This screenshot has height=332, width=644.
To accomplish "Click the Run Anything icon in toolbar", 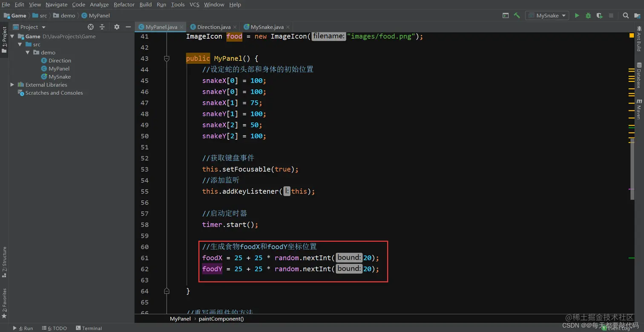I will [506, 15].
